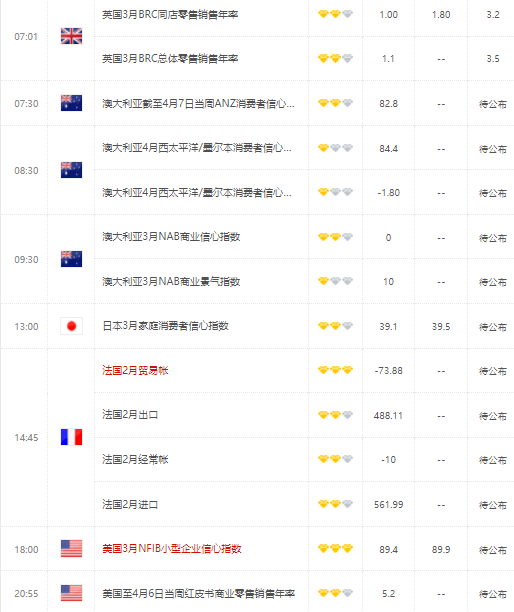514x612 pixels.
Task: Click previous value 561.99
Action: [388, 504]
